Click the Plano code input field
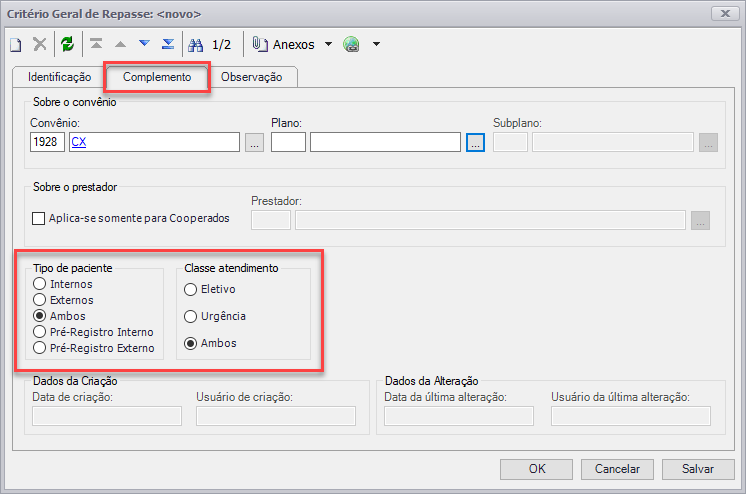746x494 pixels. 288,142
